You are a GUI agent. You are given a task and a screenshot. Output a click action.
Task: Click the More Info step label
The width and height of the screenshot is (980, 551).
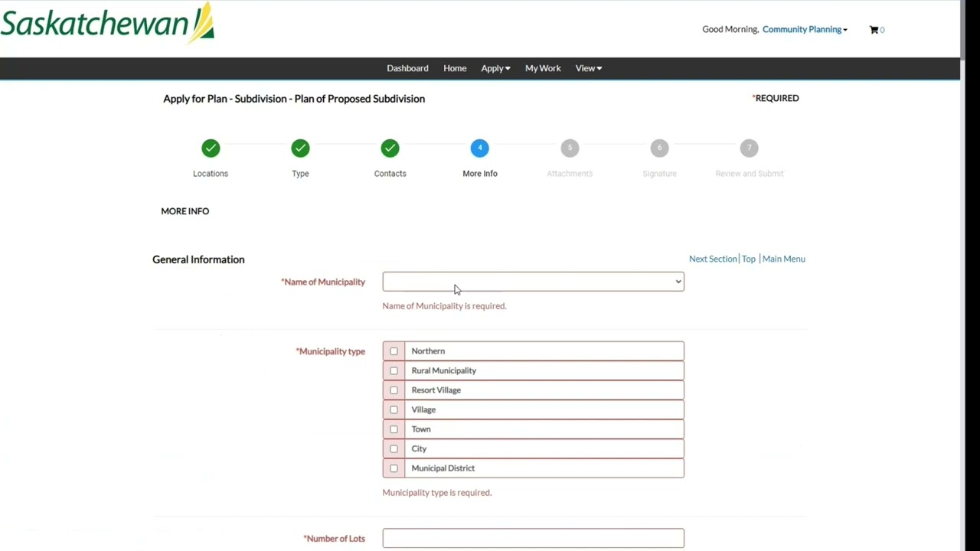[x=480, y=174]
